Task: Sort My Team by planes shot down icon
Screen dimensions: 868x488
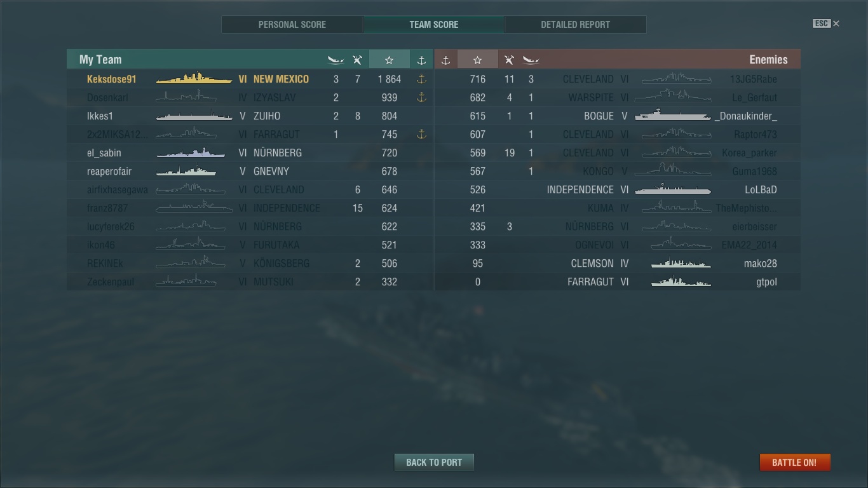Action: pos(357,60)
